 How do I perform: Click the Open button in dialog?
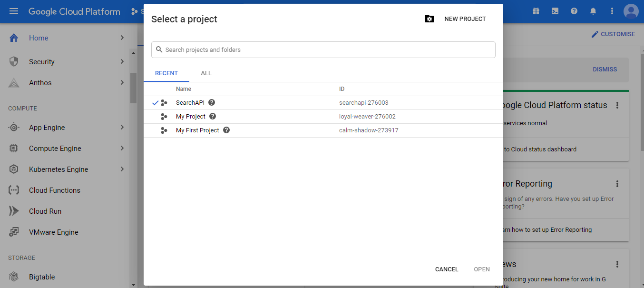[482, 269]
